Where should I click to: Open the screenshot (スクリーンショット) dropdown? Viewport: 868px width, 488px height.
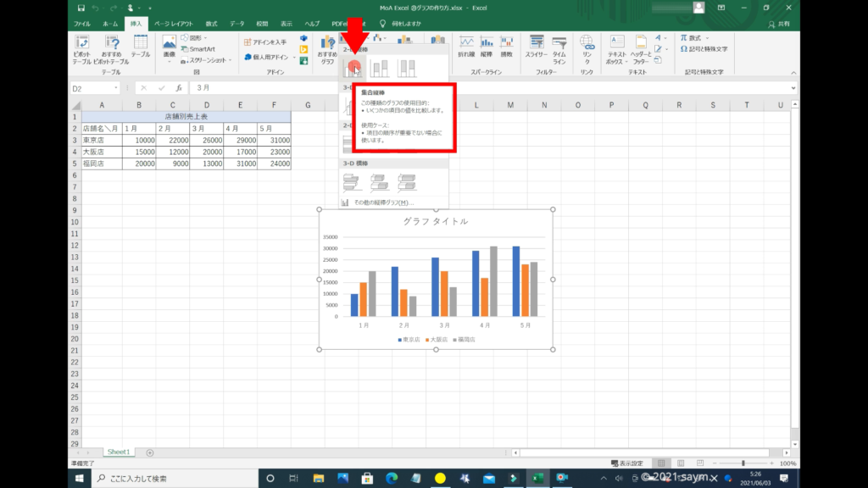tap(207, 60)
